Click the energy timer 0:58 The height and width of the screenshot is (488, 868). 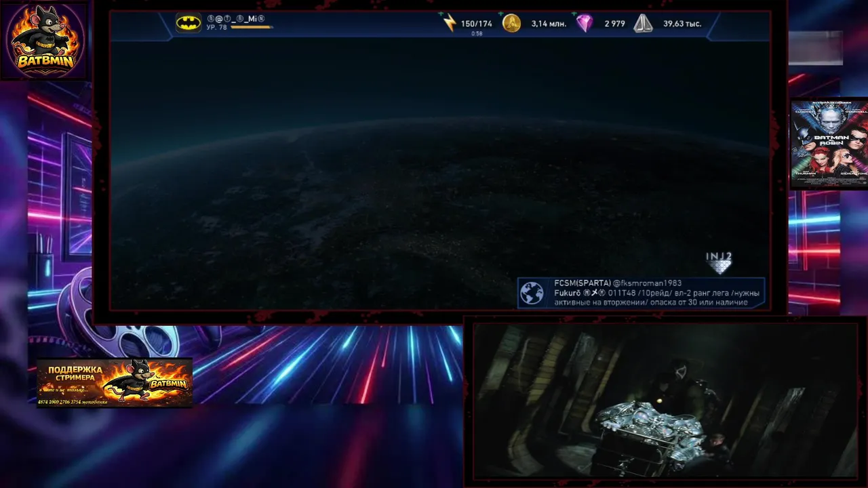477,33
